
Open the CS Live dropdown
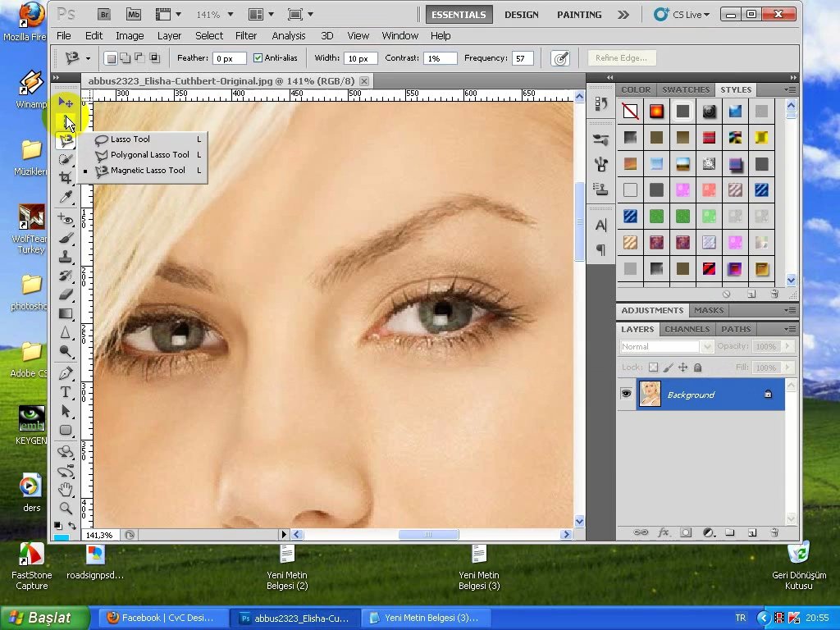pyautogui.click(x=682, y=15)
